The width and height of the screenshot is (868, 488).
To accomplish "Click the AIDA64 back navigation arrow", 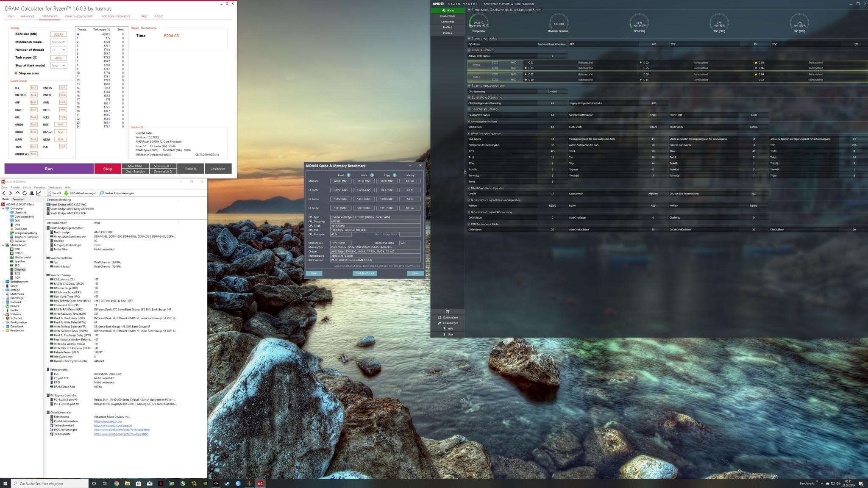I will click(4, 193).
